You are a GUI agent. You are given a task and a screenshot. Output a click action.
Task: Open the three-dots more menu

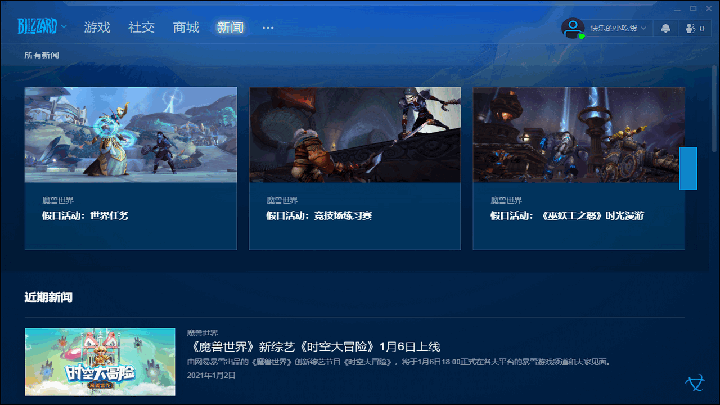point(268,28)
